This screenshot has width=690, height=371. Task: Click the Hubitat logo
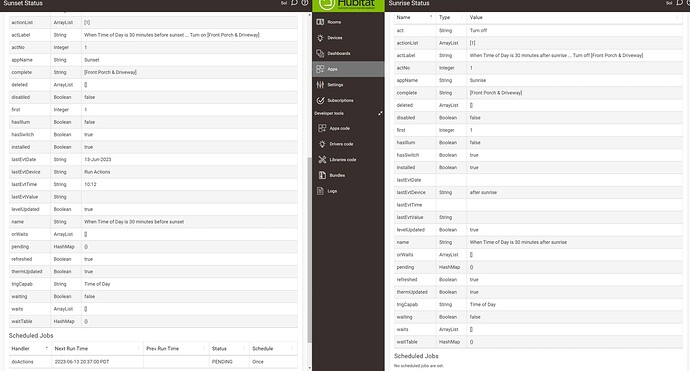348,5
